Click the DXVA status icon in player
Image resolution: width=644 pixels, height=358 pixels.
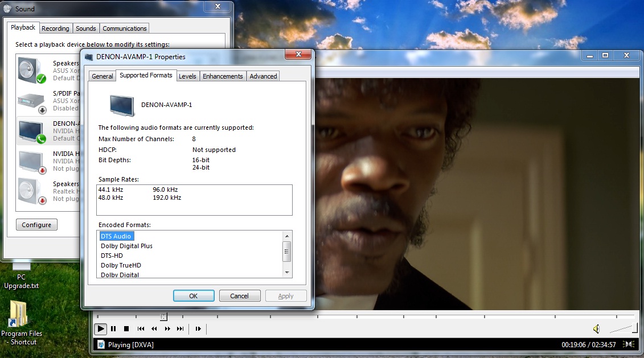(101, 344)
